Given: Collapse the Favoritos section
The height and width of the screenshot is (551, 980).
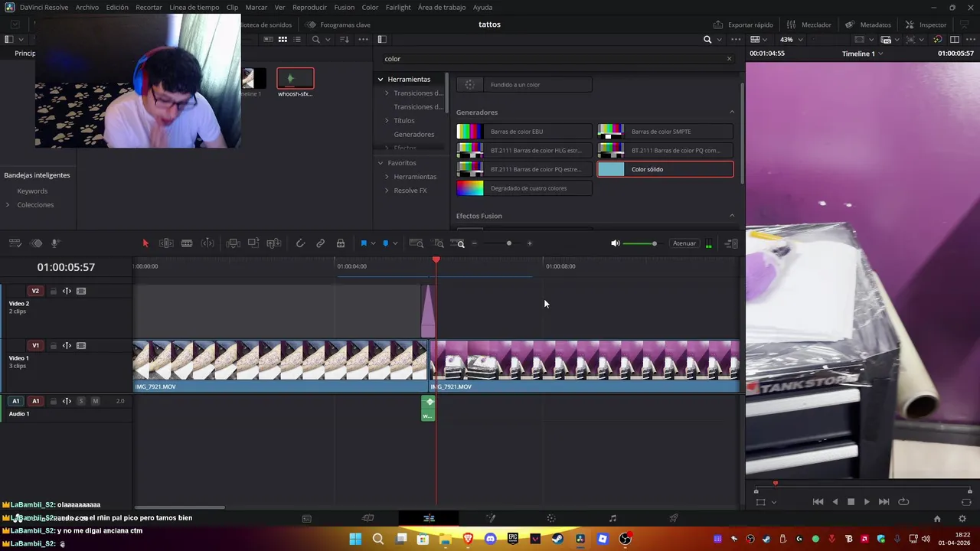Looking at the screenshot, I should pos(380,163).
